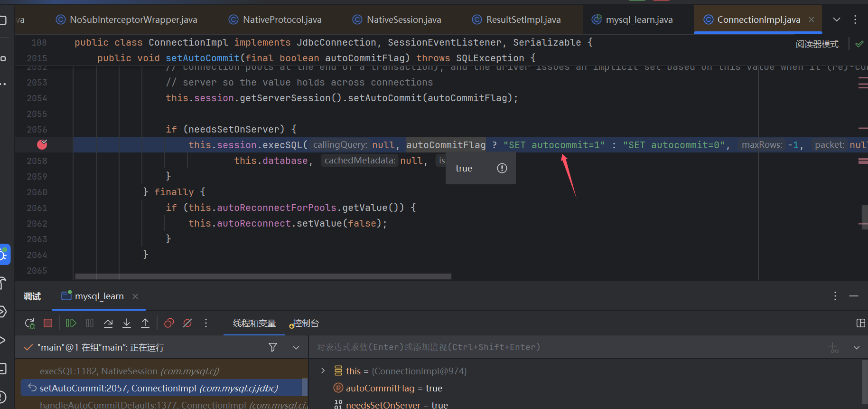The width and height of the screenshot is (868, 409).
Task: Click the setAutoCommit method name
Action: coord(203,58)
